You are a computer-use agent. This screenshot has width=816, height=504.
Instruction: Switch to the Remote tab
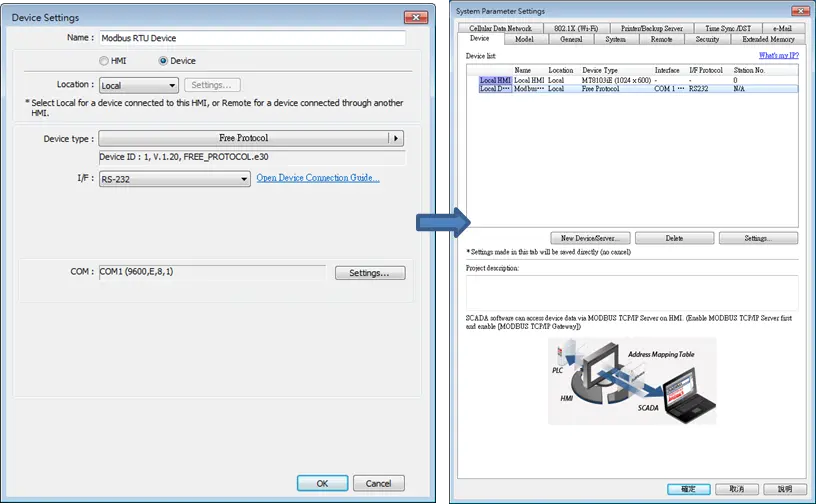[661, 39]
